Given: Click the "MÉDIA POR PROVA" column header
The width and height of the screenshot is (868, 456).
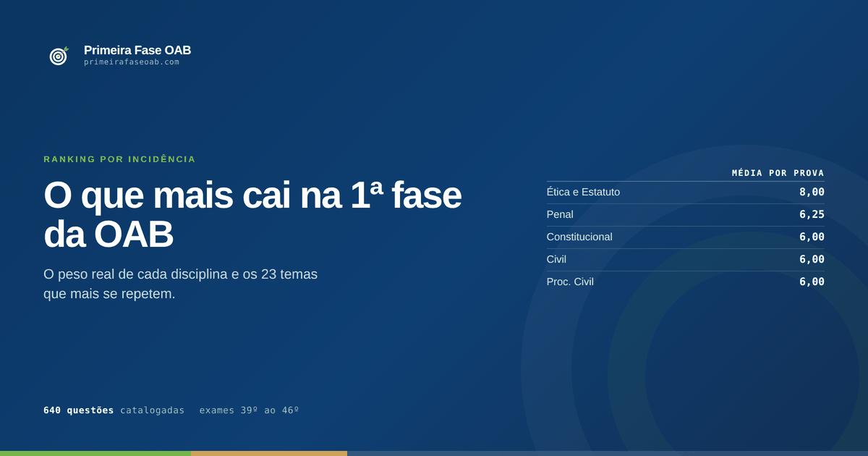Looking at the screenshot, I should coord(778,173).
